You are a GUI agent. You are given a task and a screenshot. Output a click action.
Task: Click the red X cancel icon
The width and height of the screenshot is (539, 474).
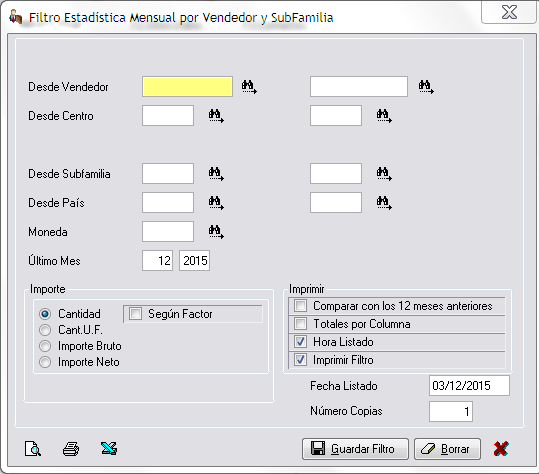point(501,449)
